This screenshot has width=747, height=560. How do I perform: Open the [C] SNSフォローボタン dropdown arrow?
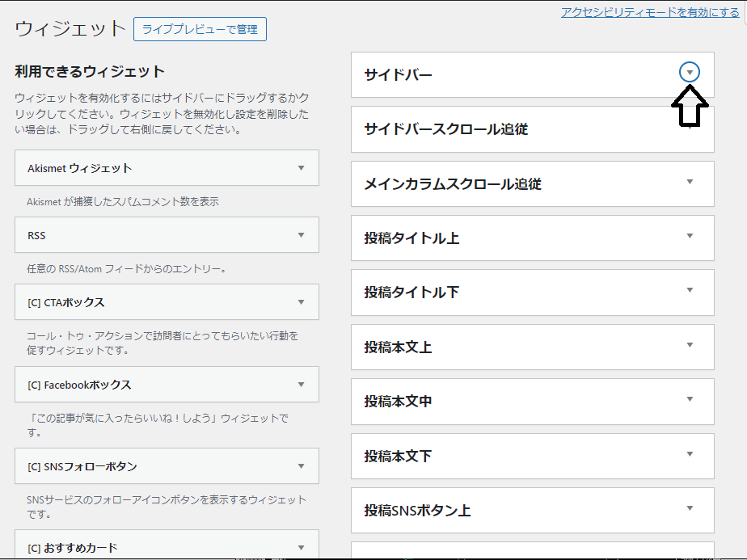point(301,466)
